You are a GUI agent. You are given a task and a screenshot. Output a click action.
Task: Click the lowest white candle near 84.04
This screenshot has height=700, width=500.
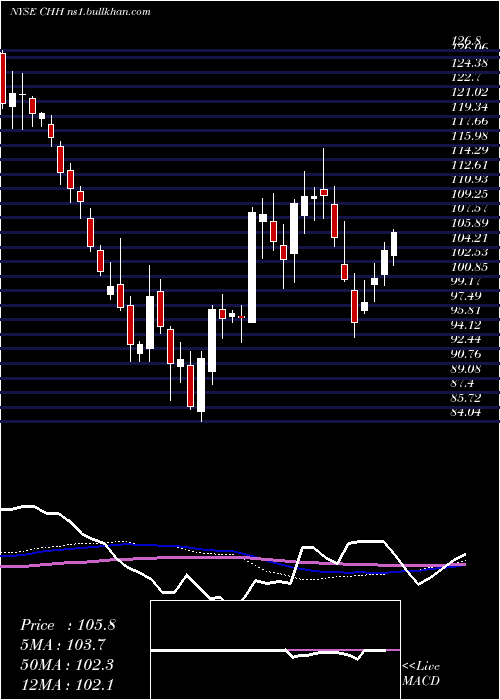pos(201,385)
